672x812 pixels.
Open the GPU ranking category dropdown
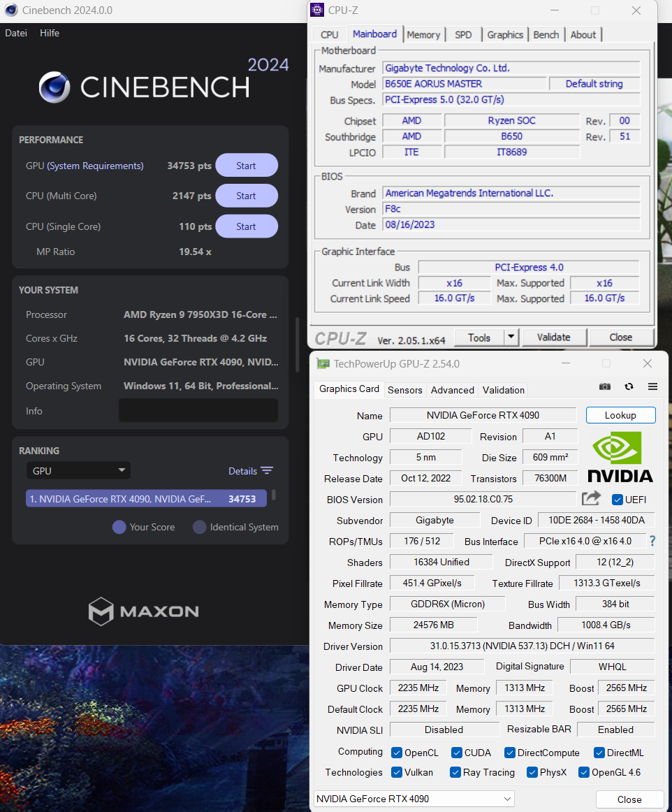pos(78,471)
